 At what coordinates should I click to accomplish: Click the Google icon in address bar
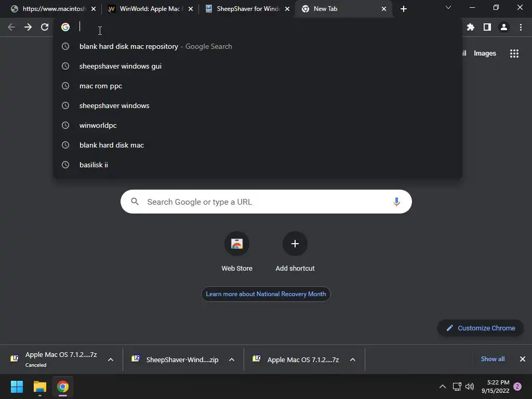tap(65, 27)
